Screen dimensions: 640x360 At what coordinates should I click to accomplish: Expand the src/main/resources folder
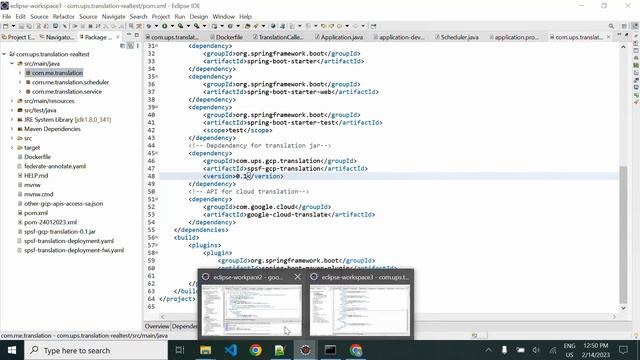[12, 101]
